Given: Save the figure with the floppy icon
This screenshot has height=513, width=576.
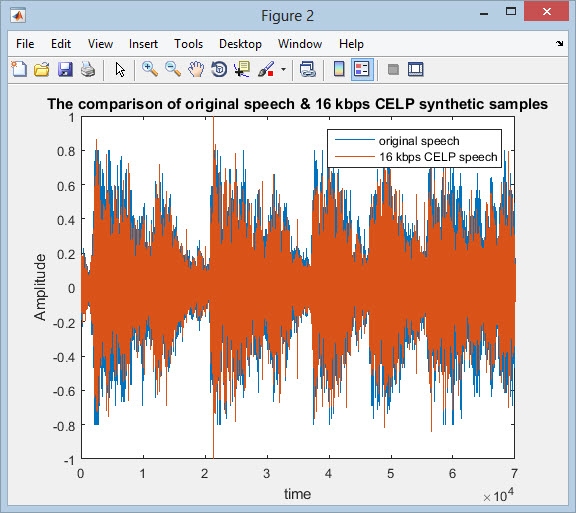Looking at the screenshot, I should [x=65, y=69].
